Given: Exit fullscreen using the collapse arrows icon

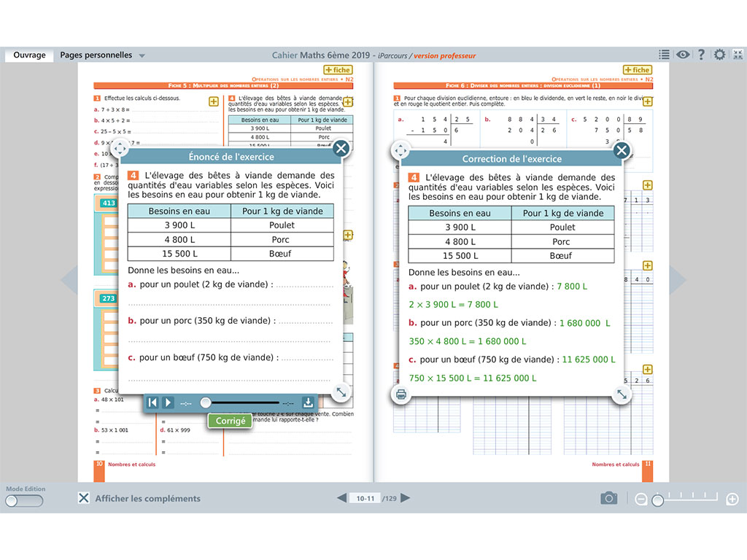Looking at the screenshot, I should (x=738, y=55).
